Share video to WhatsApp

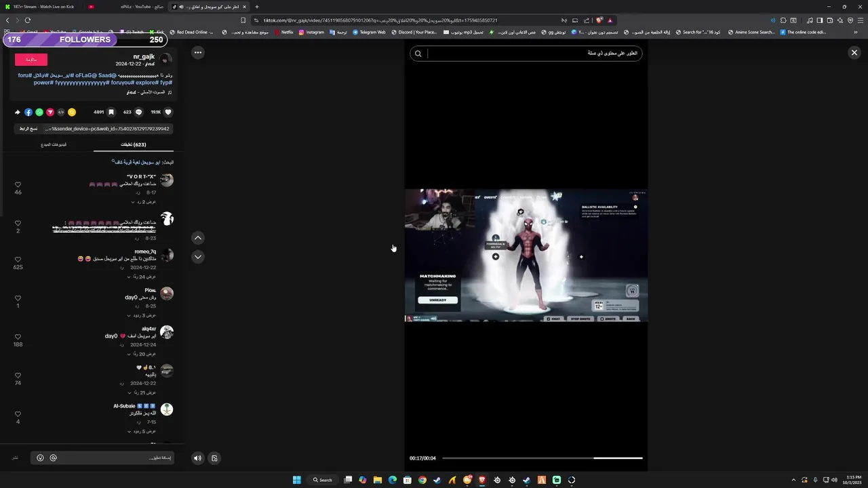pos(39,112)
